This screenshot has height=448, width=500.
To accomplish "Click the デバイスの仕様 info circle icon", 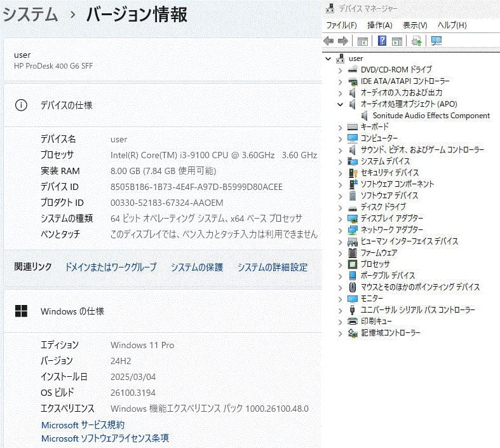I will coord(21,105).
